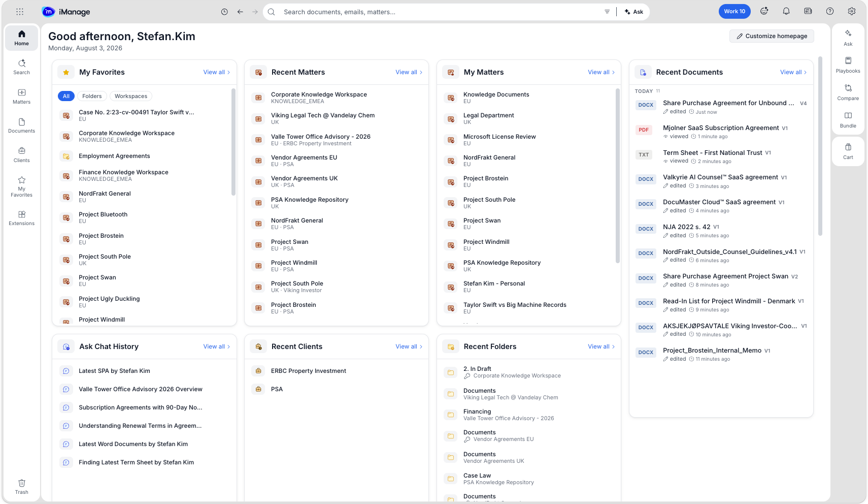Open Matters in the left sidebar
The height and width of the screenshot is (504, 868).
22,97
